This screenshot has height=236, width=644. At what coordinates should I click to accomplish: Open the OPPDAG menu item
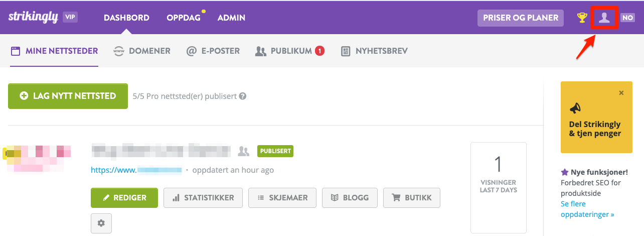pos(184,18)
